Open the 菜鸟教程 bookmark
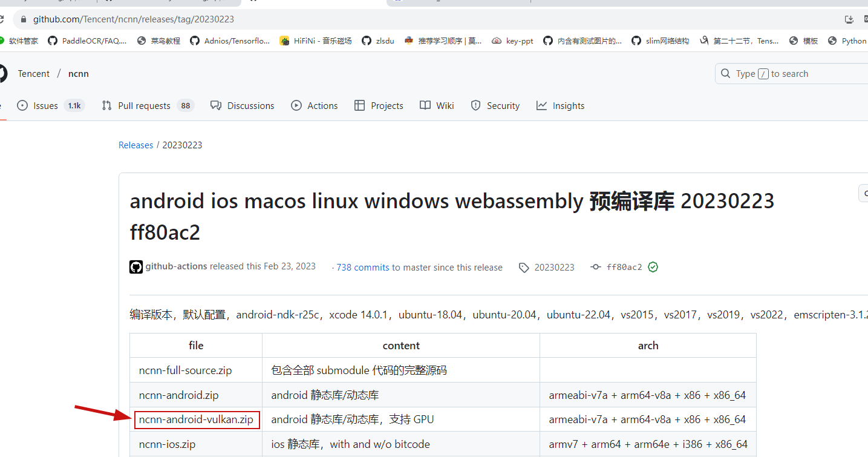868x457 pixels. point(159,41)
